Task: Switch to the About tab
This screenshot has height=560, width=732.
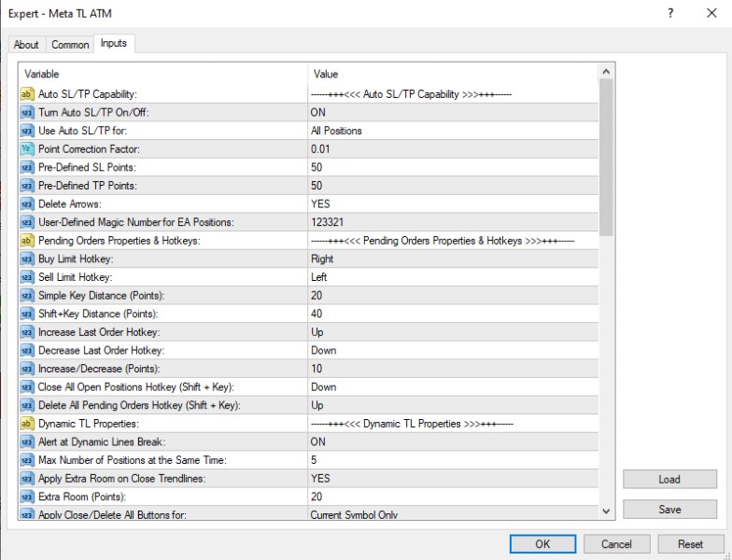Action: pos(26,45)
